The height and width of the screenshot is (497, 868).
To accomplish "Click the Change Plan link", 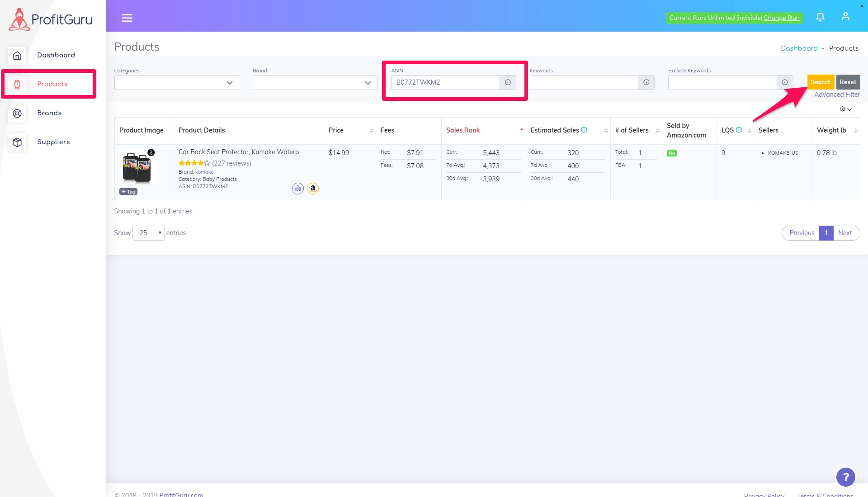I will click(x=782, y=18).
